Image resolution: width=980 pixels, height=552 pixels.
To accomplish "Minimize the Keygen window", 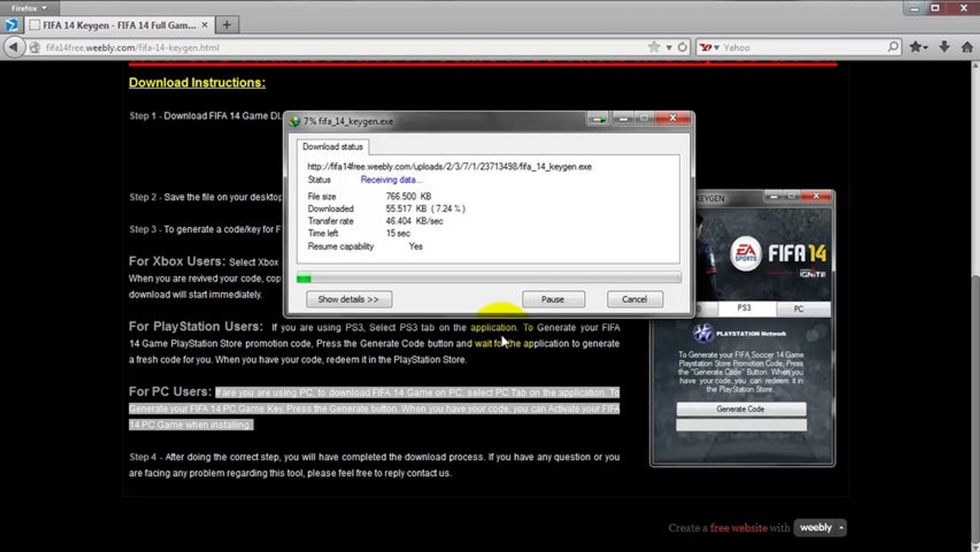I will point(773,197).
